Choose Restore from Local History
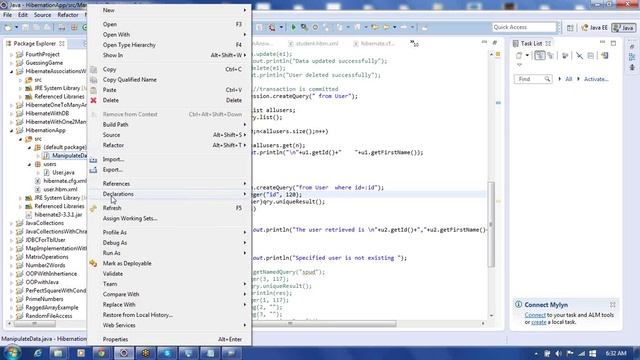The width and height of the screenshot is (640, 360). [x=170, y=315]
